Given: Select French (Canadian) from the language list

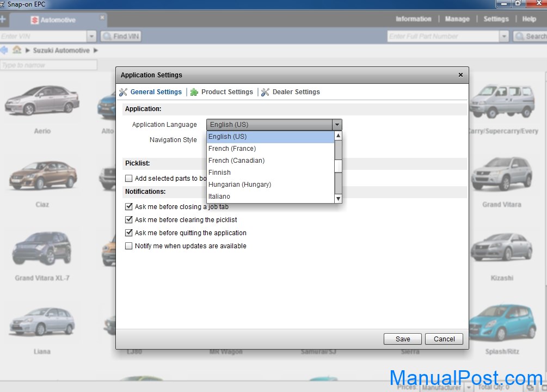Looking at the screenshot, I should [x=271, y=161].
